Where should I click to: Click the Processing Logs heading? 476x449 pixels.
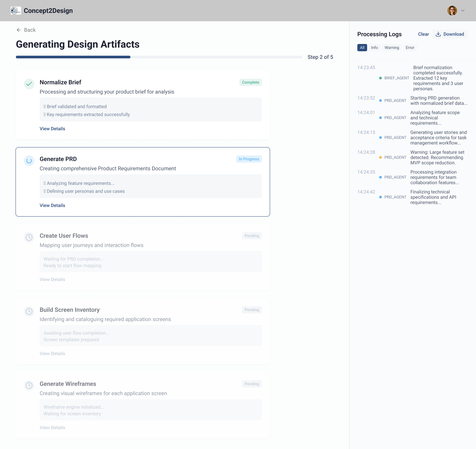click(379, 34)
